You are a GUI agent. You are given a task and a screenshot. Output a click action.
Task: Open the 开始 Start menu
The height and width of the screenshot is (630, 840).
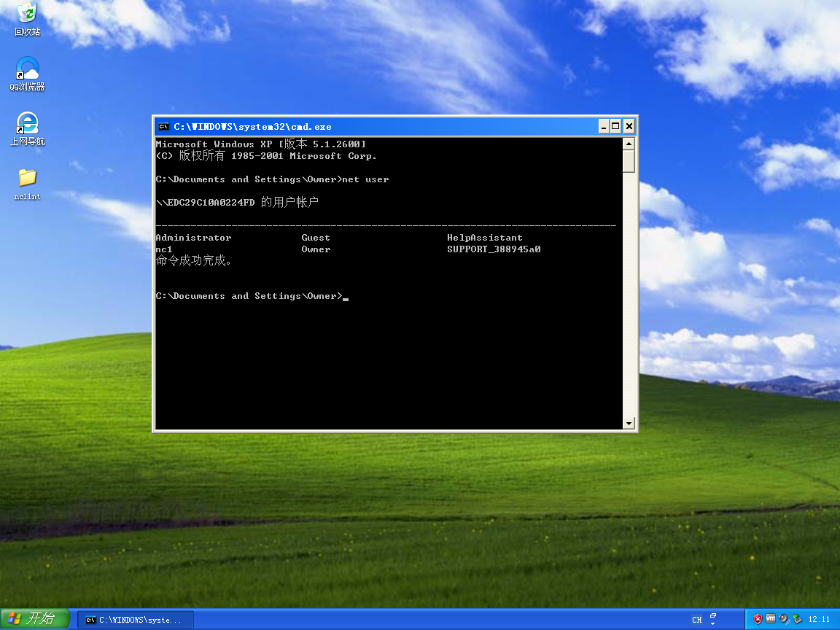[35, 619]
